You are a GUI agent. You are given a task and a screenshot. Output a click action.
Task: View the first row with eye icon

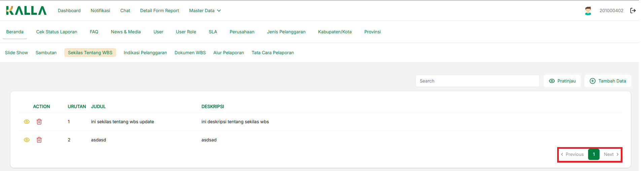click(x=27, y=122)
